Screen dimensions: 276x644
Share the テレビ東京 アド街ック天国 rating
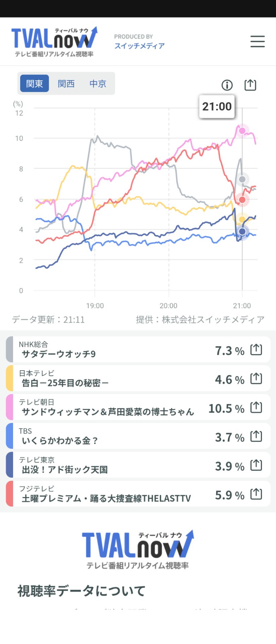click(256, 465)
